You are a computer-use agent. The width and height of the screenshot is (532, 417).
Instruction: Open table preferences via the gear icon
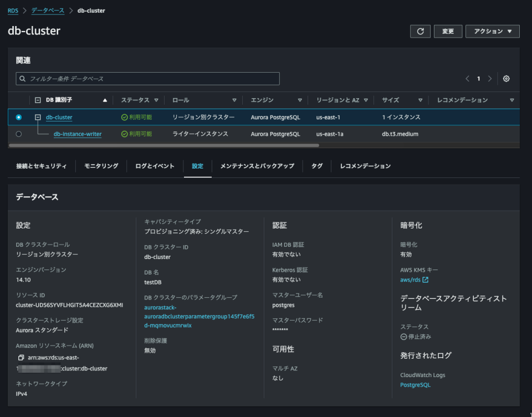coord(506,79)
